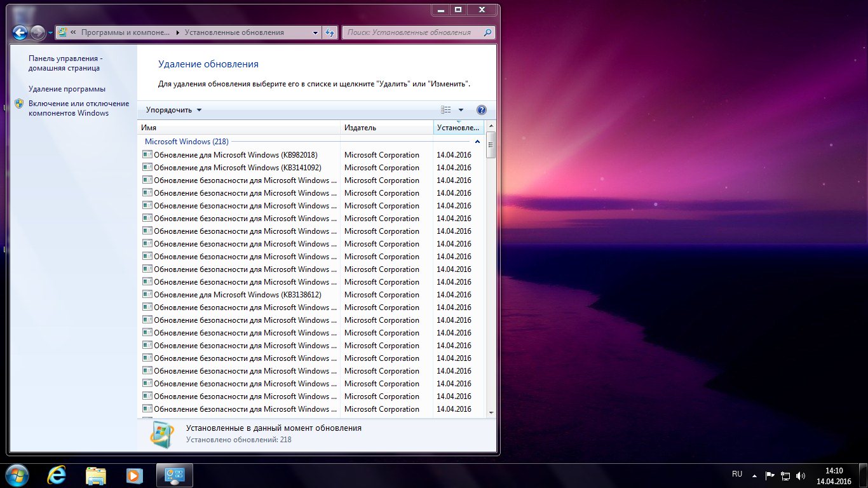The height and width of the screenshot is (488, 868).
Task: Open Windows Media Player from taskbar
Action: coord(134,475)
